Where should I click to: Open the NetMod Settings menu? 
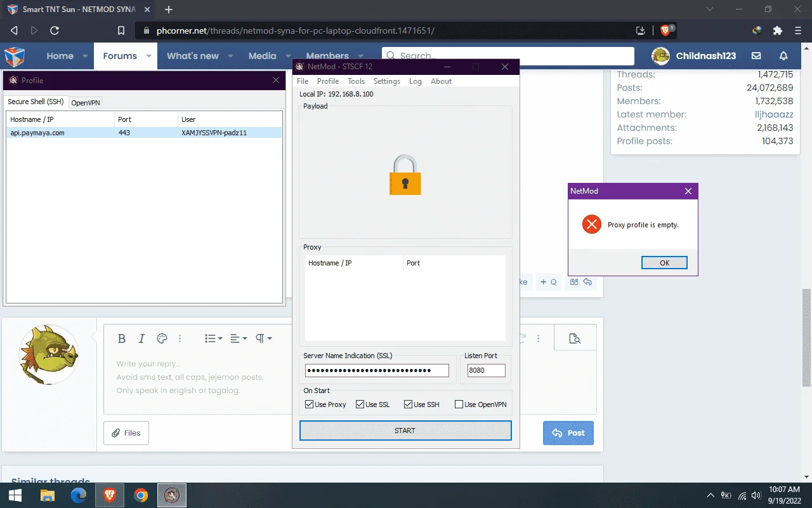point(387,81)
